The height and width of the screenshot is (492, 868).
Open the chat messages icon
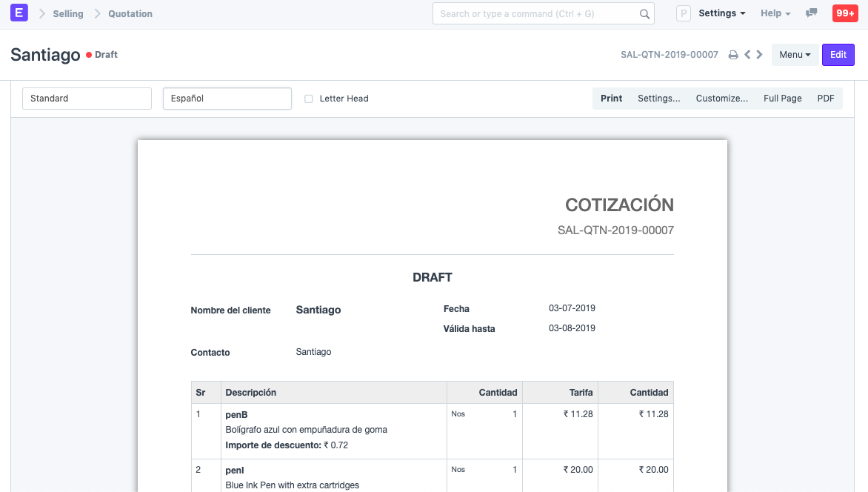[812, 13]
